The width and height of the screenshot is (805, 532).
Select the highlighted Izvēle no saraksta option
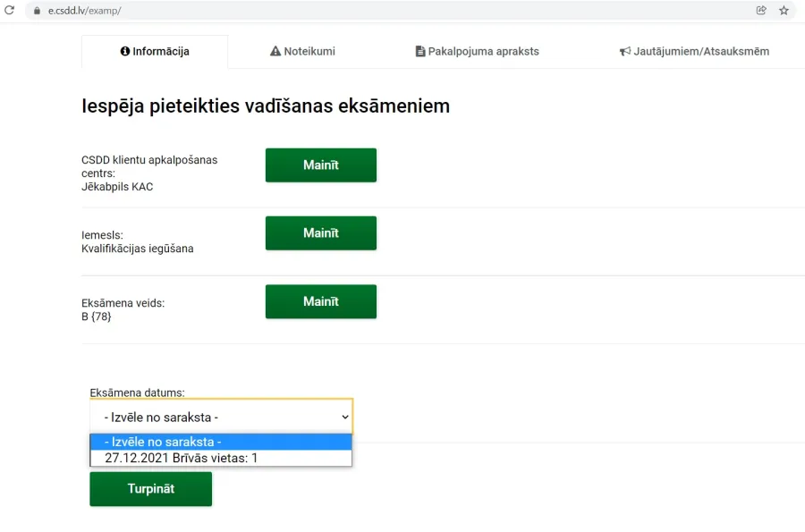(x=221, y=442)
